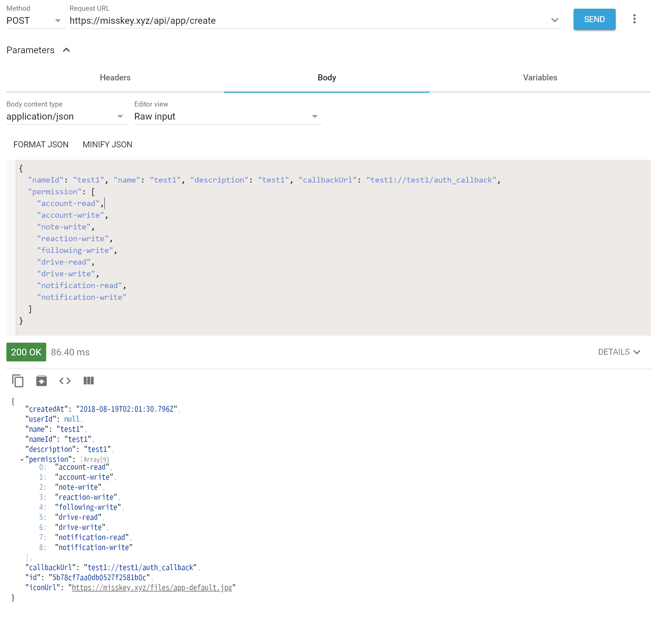Switch to the Variables tab
Viewport: 672px width, 621px height.
pos(539,78)
